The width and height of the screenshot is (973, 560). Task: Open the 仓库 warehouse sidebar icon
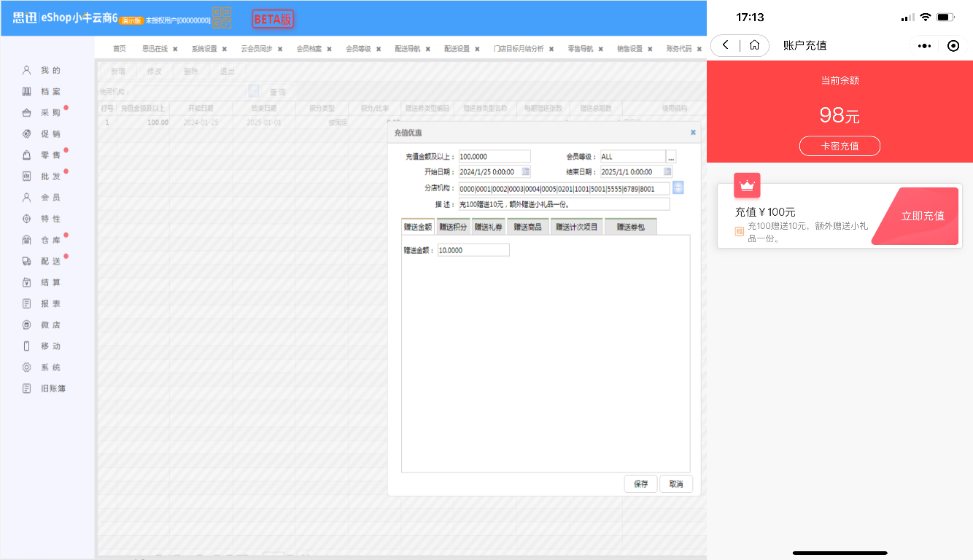coord(27,240)
